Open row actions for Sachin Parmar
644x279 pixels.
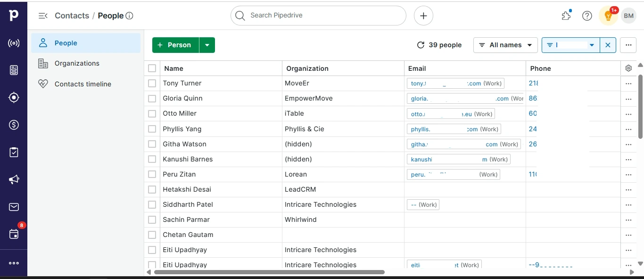click(x=628, y=220)
